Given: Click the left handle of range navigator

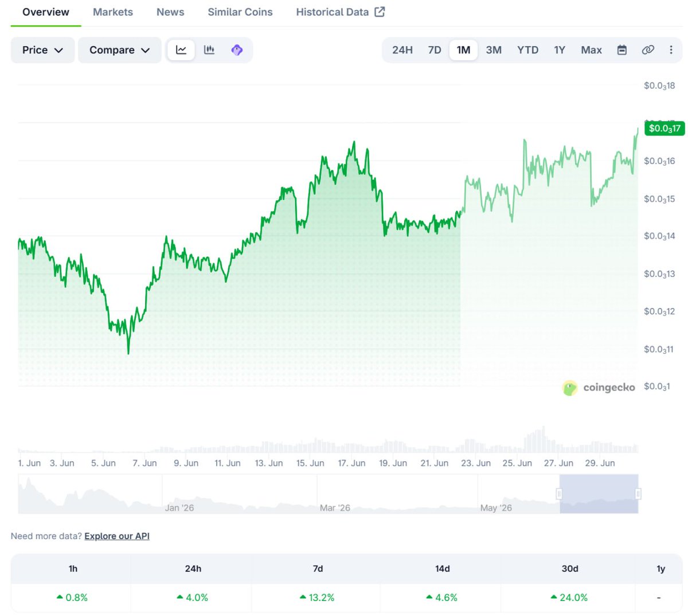Looking at the screenshot, I should [559, 494].
